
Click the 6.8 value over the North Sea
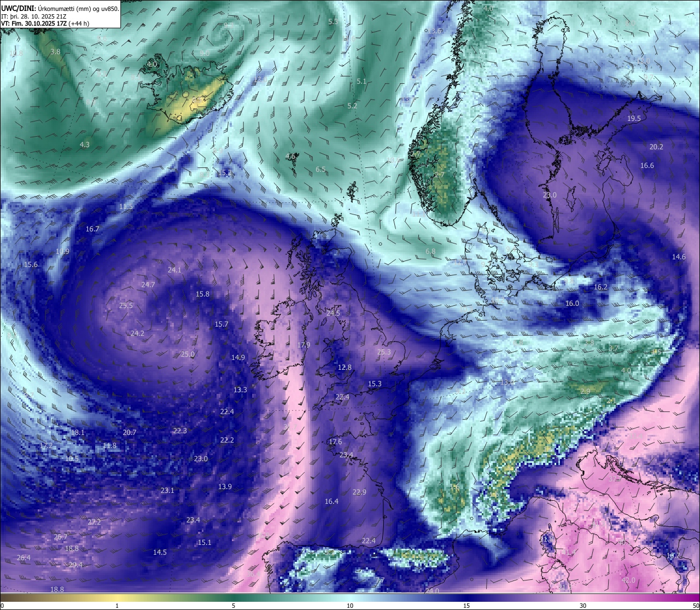point(430,252)
